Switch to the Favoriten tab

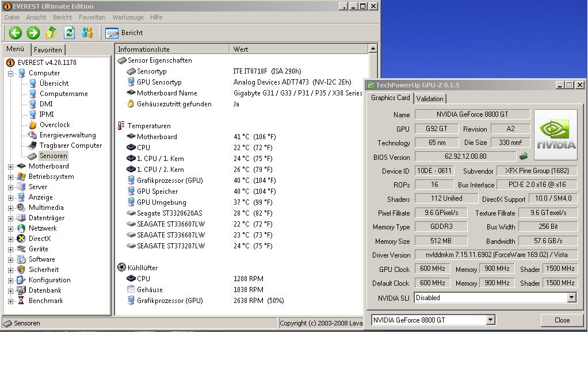pyautogui.click(x=48, y=50)
